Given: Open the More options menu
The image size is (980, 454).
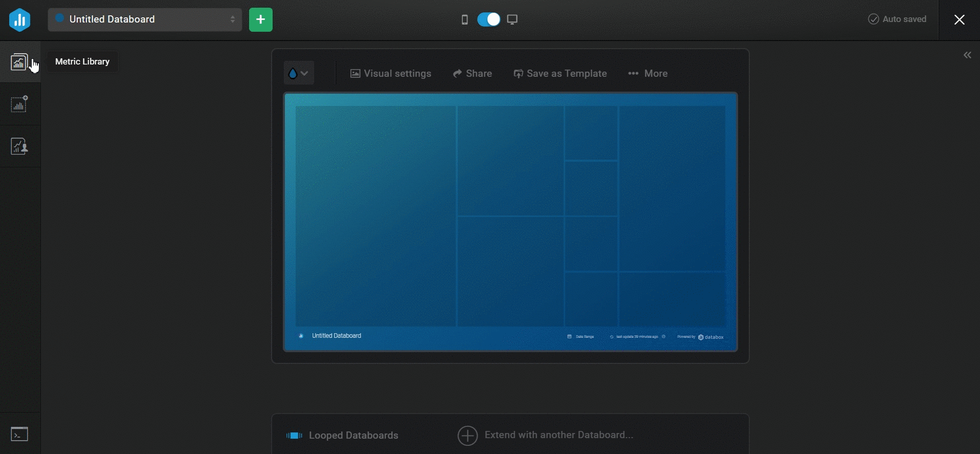Looking at the screenshot, I should click(648, 74).
